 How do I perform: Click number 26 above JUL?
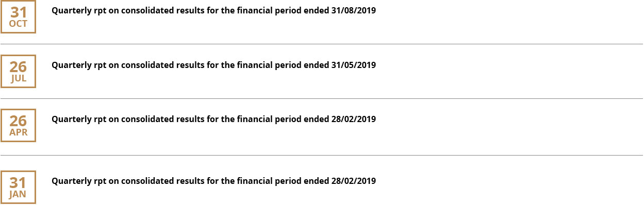(x=18, y=66)
